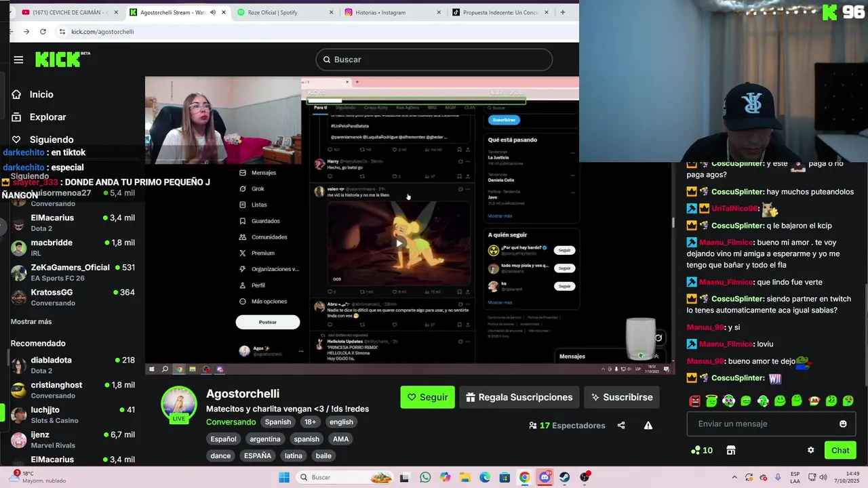This screenshot has width=868, height=488.
Task: Switch to the CEVICHE DE CAIMÁN YouTube tab
Action: click(70, 12)
